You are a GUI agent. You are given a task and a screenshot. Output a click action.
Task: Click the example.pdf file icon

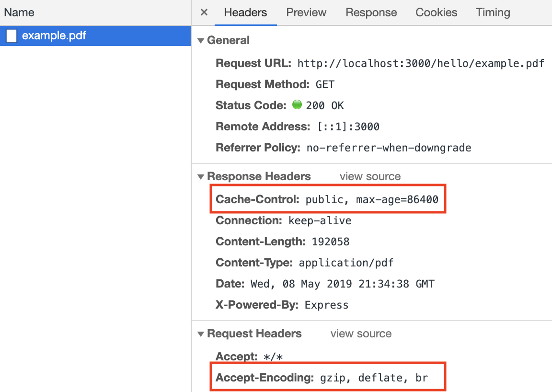point(11,36)
